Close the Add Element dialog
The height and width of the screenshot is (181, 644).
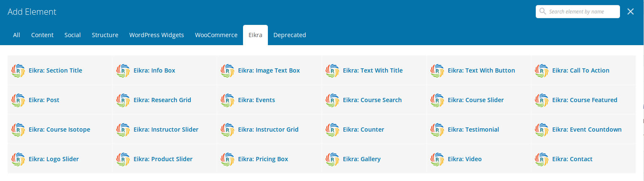[x=631, y=12]
